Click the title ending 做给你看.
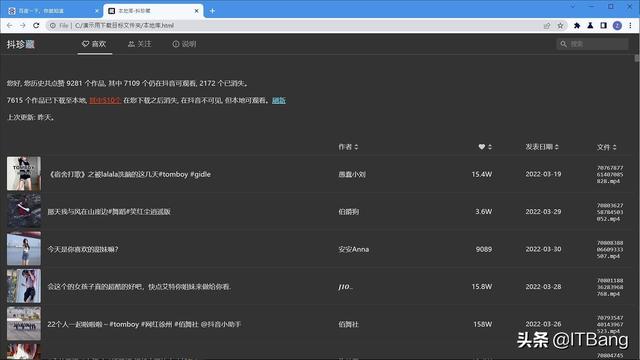Screen dimensions: 640x360 click(x=140, y=287)
